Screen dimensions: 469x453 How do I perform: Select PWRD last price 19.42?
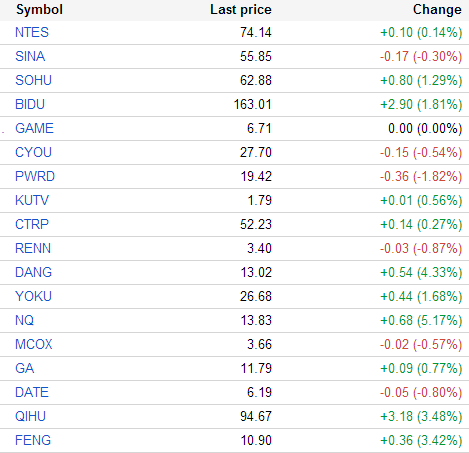pyautogui.click(x=256, y=176)
